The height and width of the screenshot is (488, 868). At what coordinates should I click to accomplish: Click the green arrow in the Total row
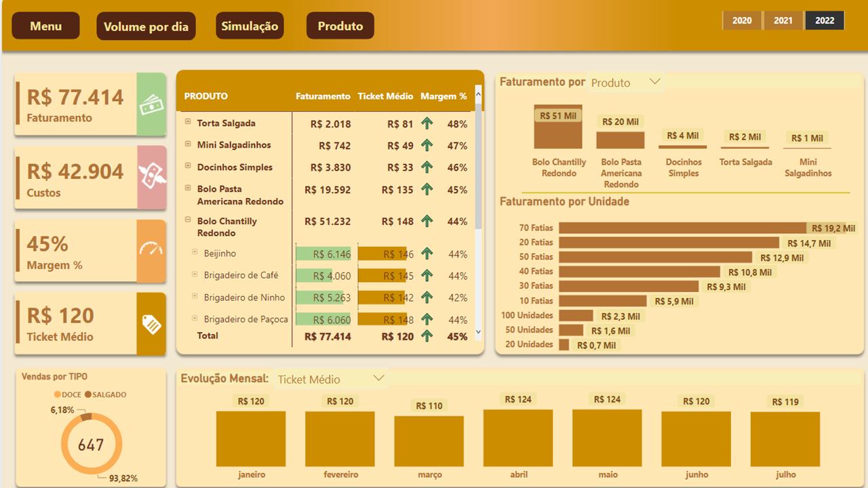427,336
